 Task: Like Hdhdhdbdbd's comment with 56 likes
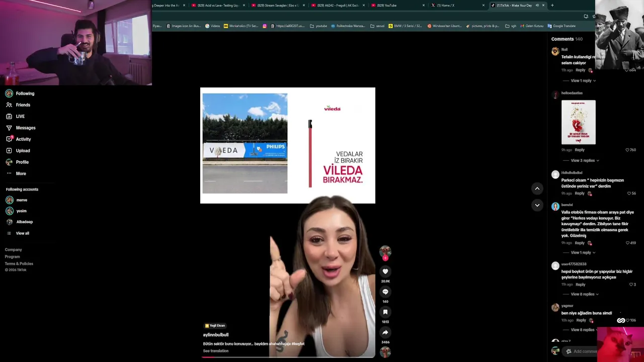[631, 194]
